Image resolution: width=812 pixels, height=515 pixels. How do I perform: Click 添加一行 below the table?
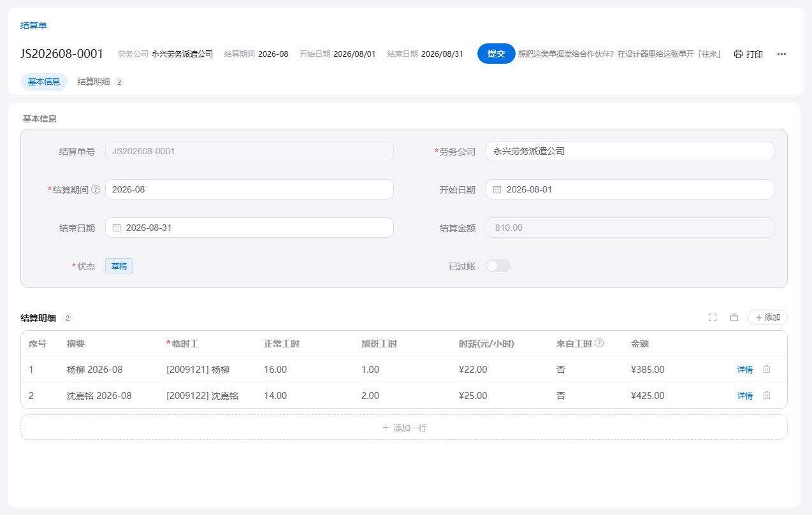tap(404, 427)
